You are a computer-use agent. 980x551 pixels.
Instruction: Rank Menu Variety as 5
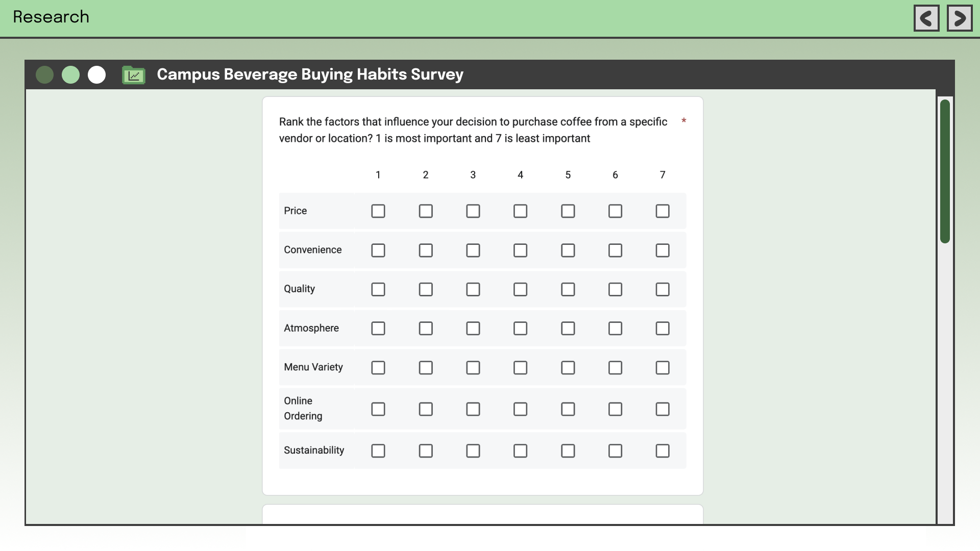568,368
